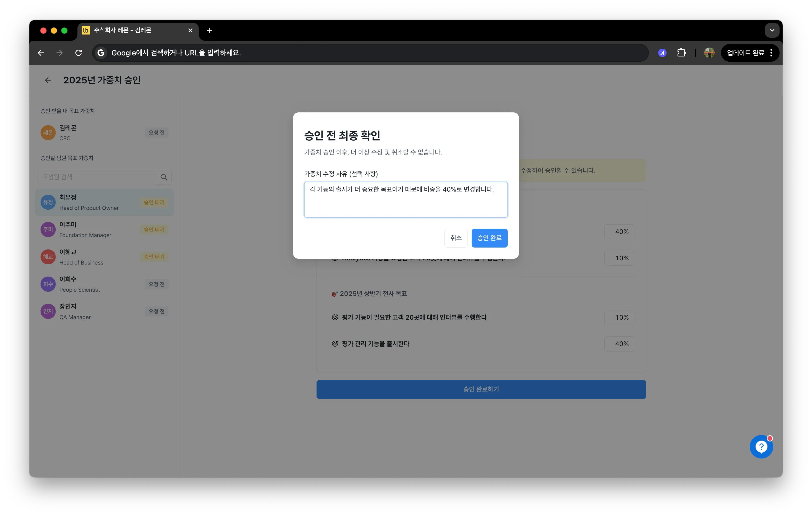
Task: Select 이희수 People Scientist
Action: tap(104, 284)
